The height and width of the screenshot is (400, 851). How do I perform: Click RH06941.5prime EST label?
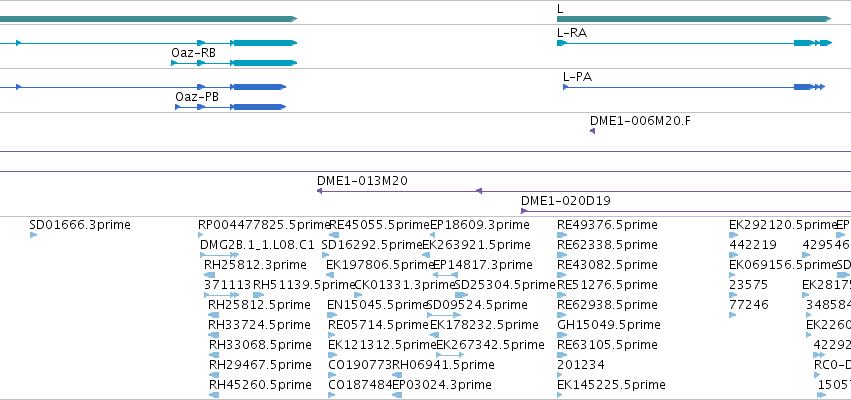click(x=443, y=365)
